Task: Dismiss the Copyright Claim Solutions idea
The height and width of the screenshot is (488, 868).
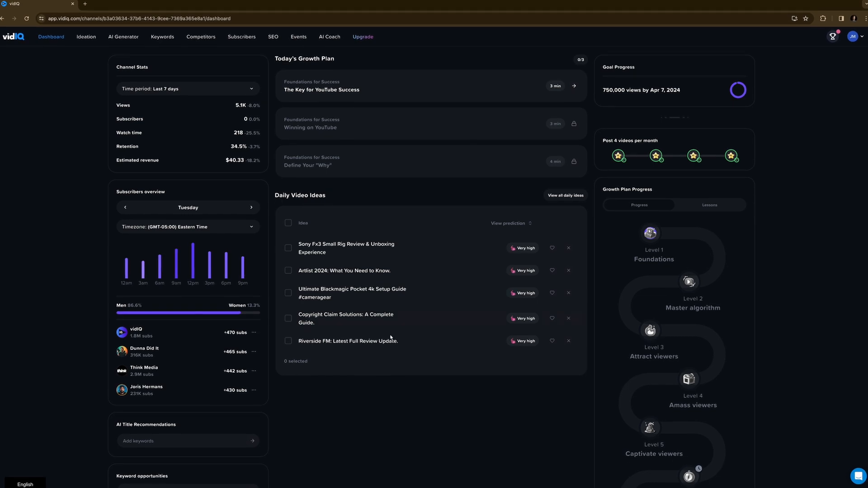Action: [568, 319]
